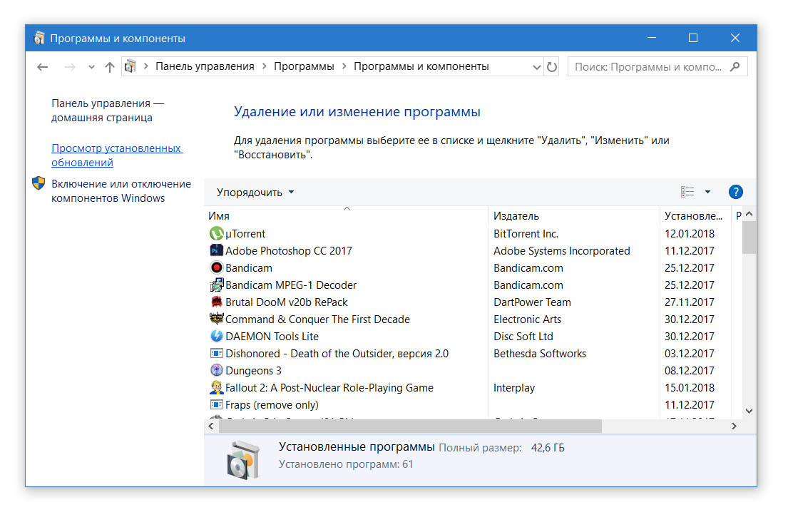793x532 pixels.
Task: Click the Command & Conquer program icon
Action: click(217, 319)
